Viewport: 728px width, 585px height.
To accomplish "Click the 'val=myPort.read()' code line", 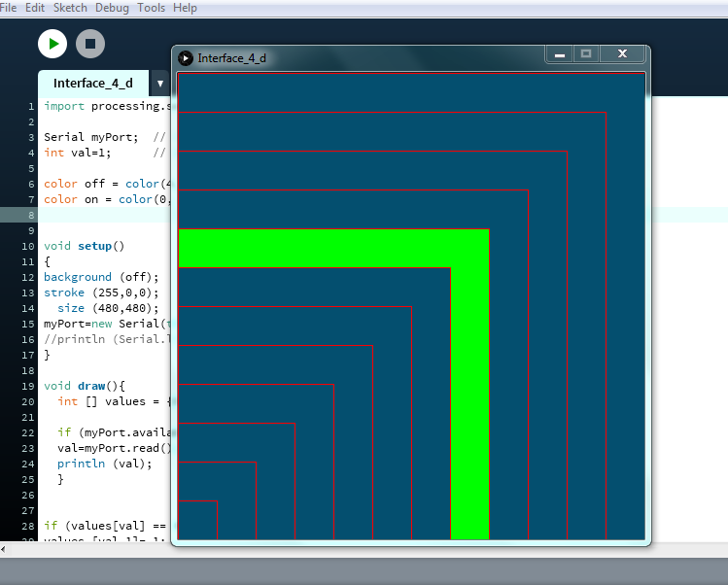I will (x=115, y=448).
